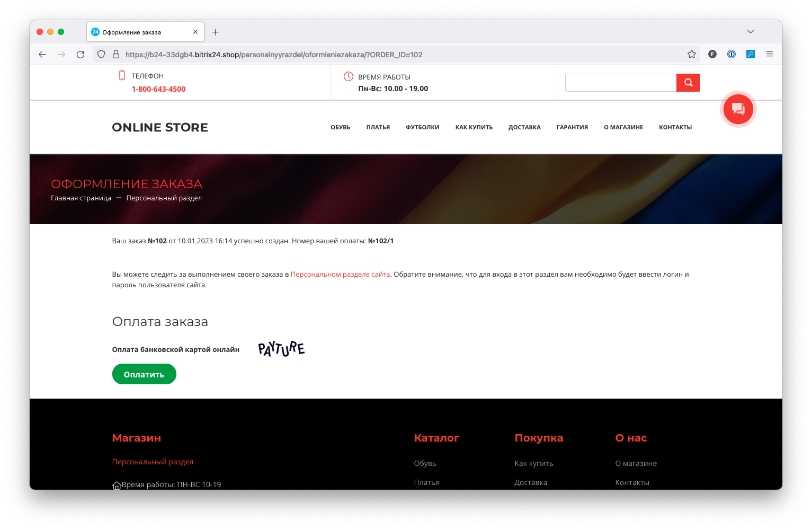
Task: Click the Пн-Вс: 10.00 - 19.00 hours
Action: [393, 89]
